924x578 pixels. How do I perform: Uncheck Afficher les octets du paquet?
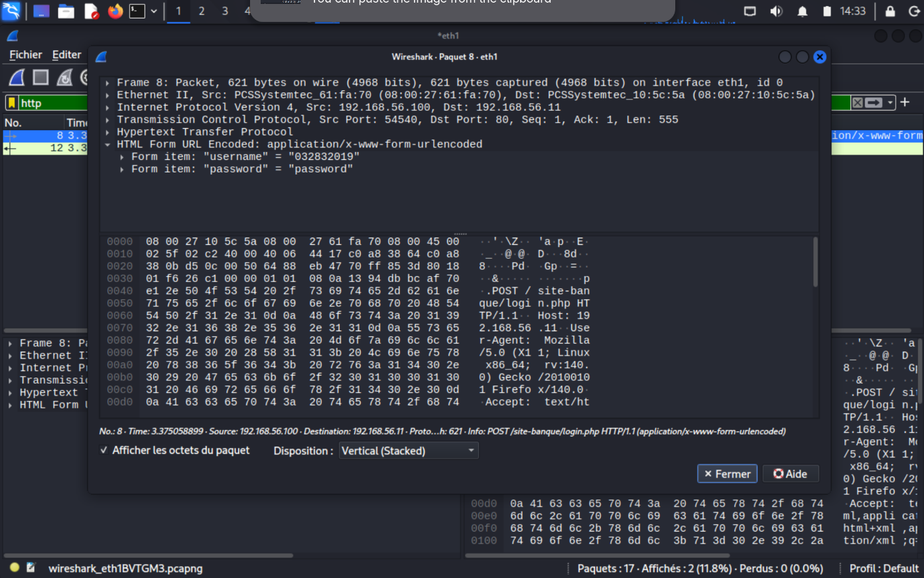tap(102, 450)
